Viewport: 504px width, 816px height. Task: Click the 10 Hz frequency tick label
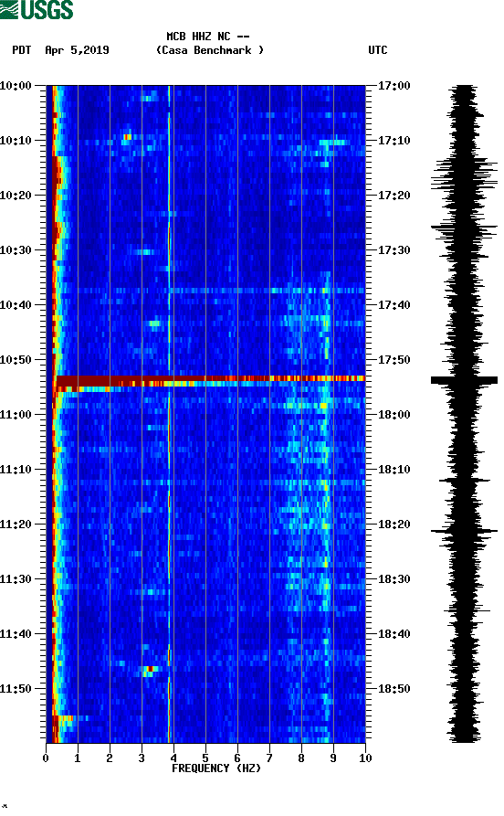(365, 758)
